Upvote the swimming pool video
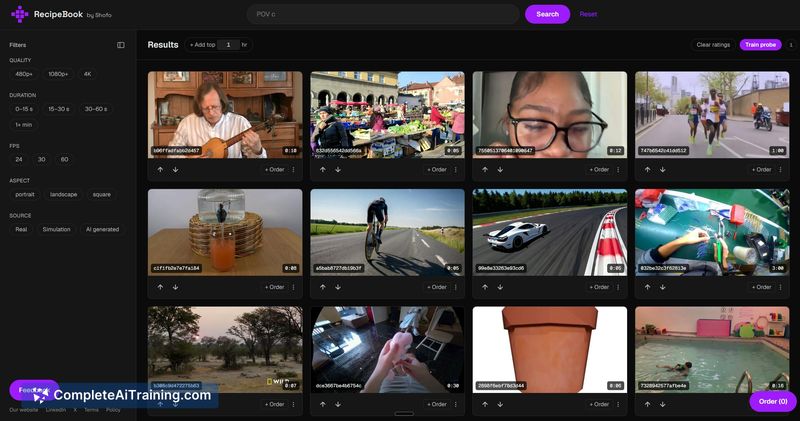Viewport: 800px width, 421px height. [647, 404]
